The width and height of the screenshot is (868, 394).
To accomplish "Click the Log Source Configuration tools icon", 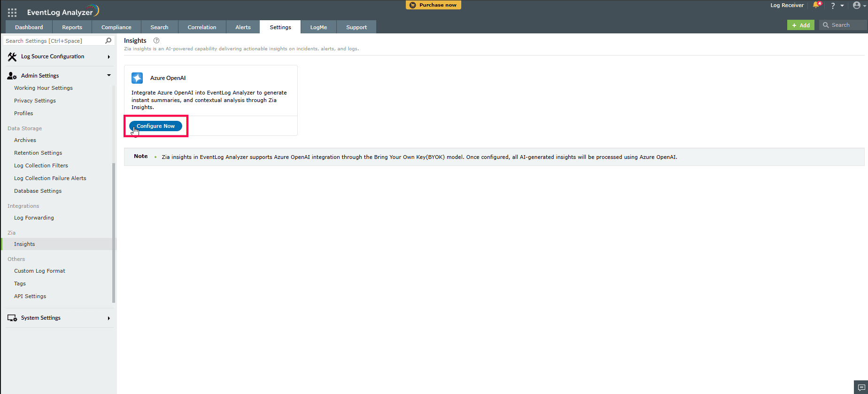I will pyautogui.click(x=12, y=57).
